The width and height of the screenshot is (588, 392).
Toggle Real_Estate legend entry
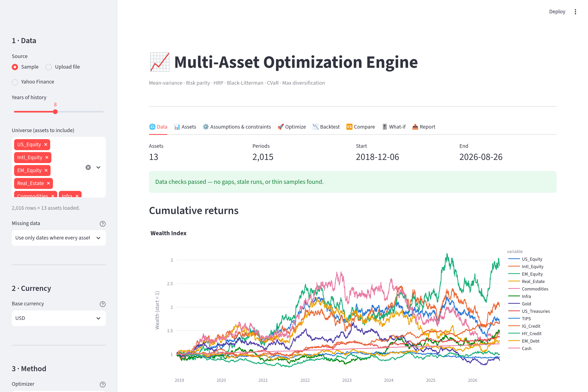[x=526, y=281]
